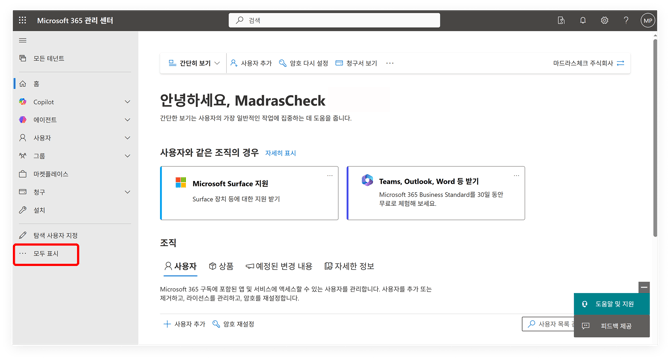This screenshot has width=670, height=360.
Task: Expand the 그룹 section chevron
Action: pyautogui.click(x=127, y=156)
